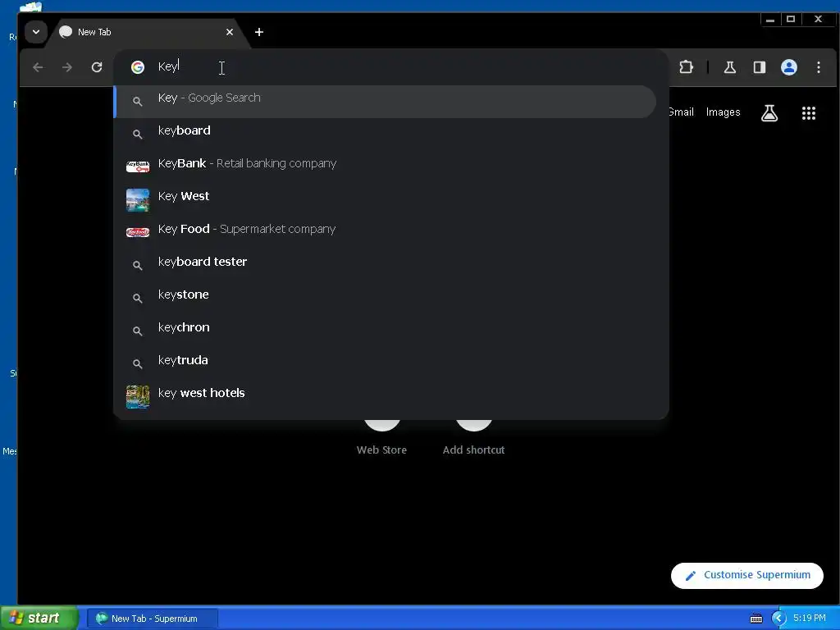The image size is (840, 630).
Task: Open the Web Store shortcut
Action: (381, 437)
